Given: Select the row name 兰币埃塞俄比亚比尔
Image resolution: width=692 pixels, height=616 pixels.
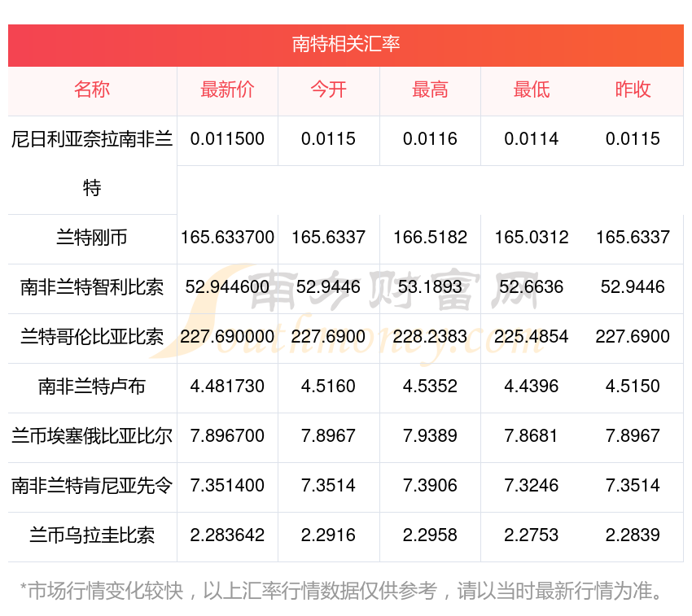Looking at the screenshot, I should click(92, 436).
